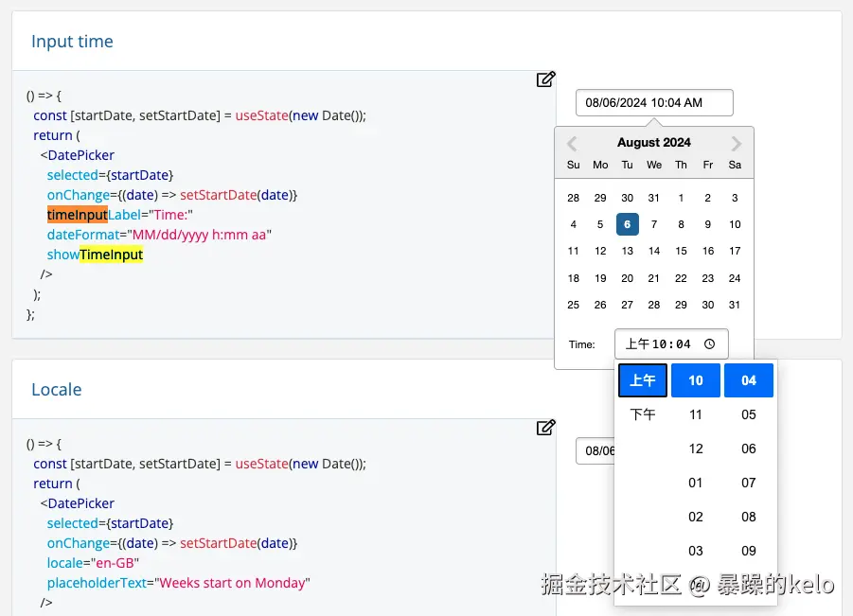This screenshot has width=853, height=616.
Task: Select August 31 in the last row
Action: [x=735, y=305]
